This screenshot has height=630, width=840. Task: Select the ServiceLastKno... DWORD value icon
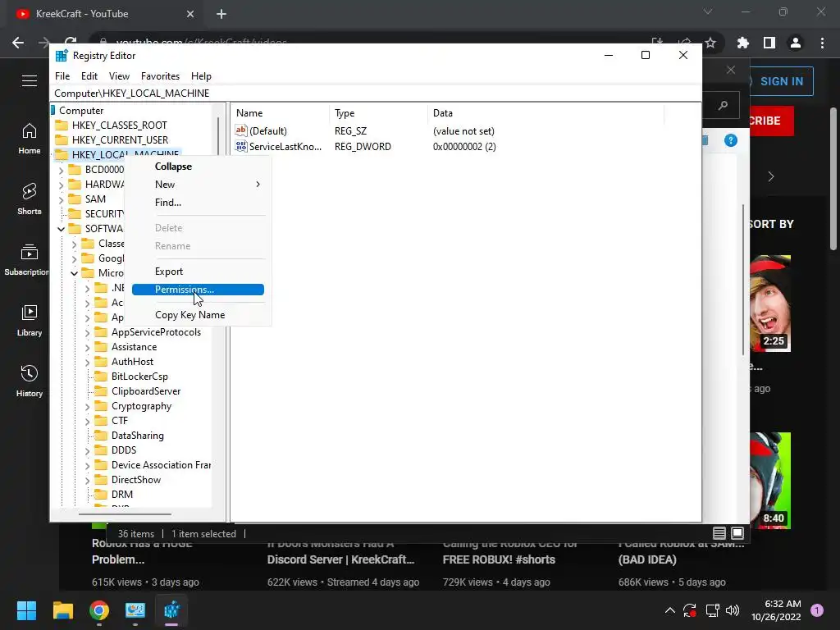pos(241,146)
